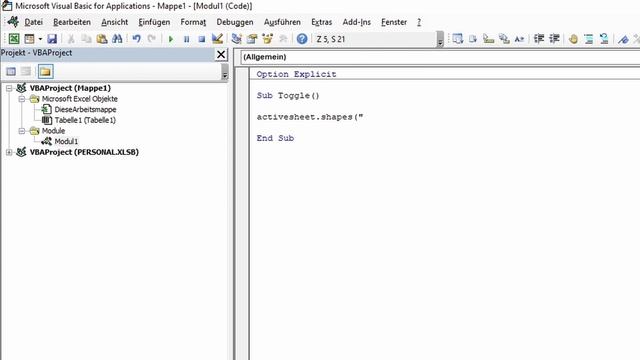Open Project panel toolbar overflow arrow
The height and width of the screenshot is (360, 640).
coord(224,73)
